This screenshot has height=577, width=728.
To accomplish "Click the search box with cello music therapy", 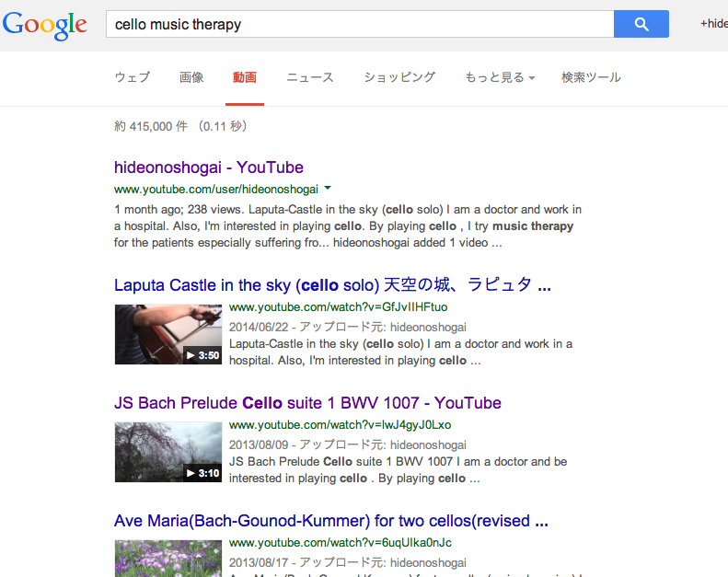I will pos(360,24).
